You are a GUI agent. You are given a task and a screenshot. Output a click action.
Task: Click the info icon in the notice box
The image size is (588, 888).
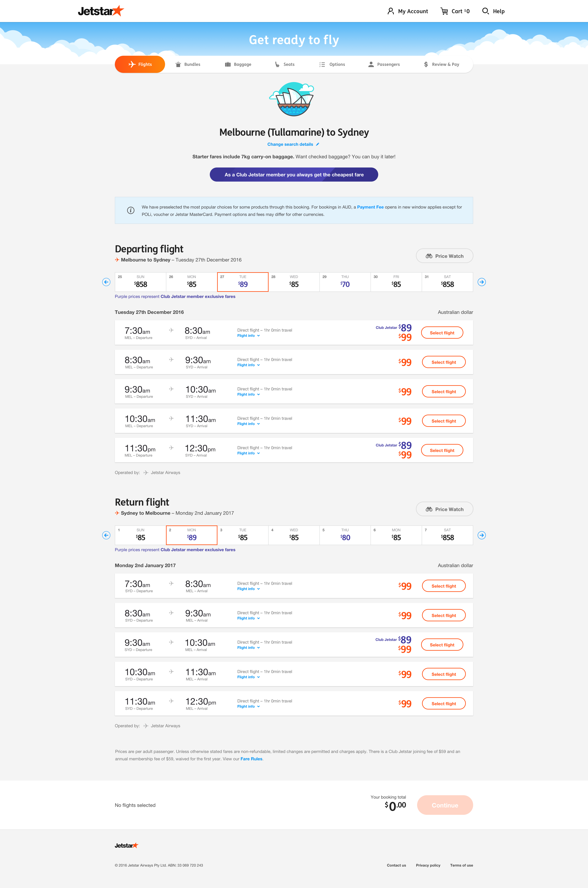click(130, 210)
